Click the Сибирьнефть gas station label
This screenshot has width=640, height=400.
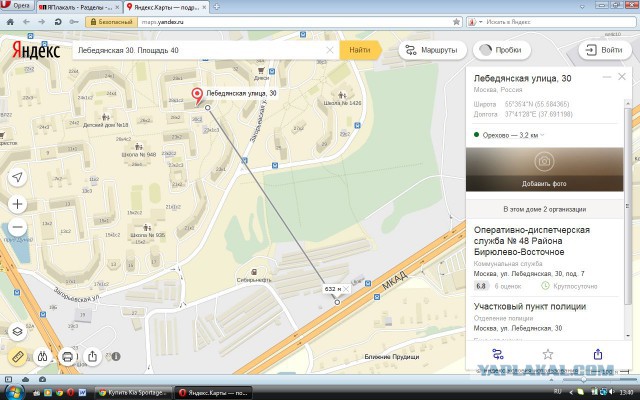point(254,280)
